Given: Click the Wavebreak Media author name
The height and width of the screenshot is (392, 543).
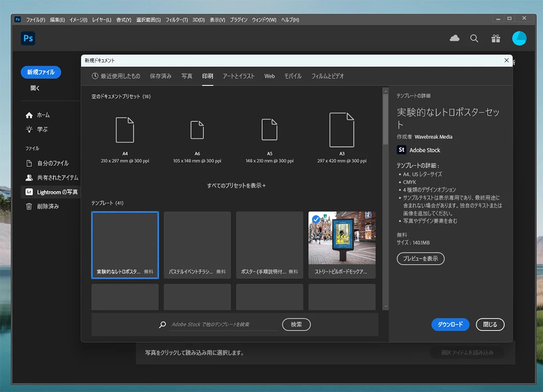Looking at the screenshot, I should [x=433, y=137].
